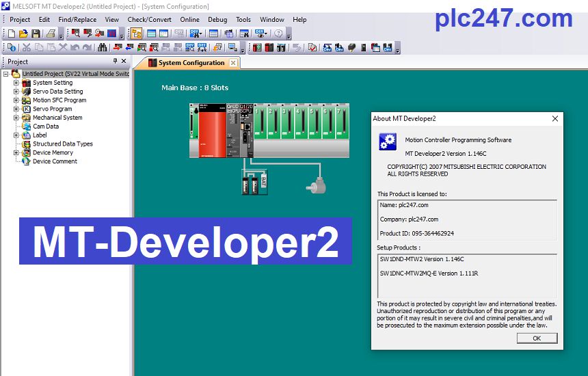This screenshot has width=588, height=376.
Task: Open the Window menu
Action: [272, 20]
